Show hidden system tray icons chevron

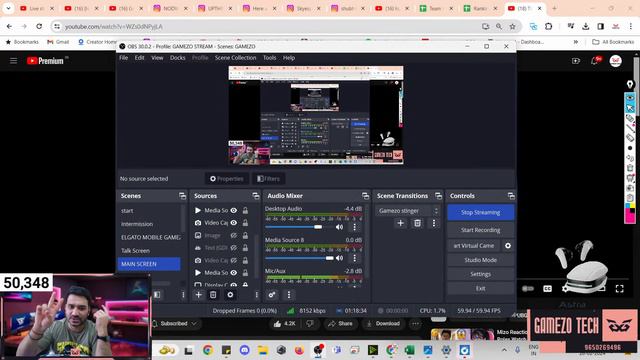click(504, 350)
